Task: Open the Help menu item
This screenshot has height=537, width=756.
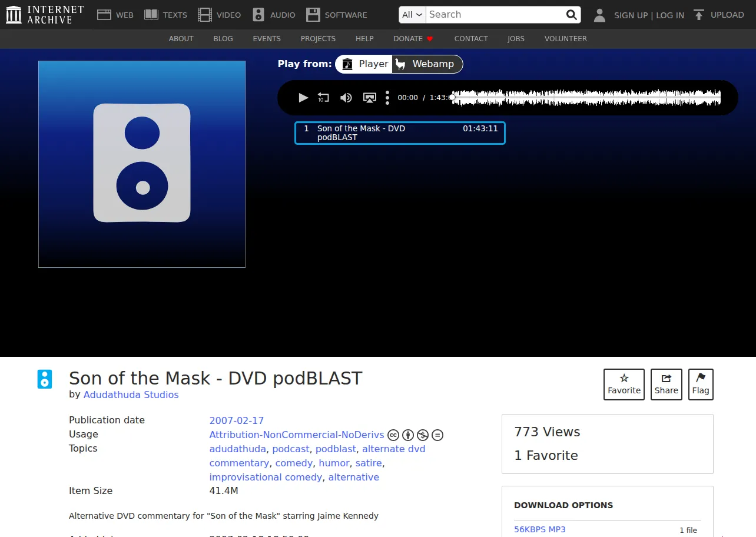Action: pos(364,39)
